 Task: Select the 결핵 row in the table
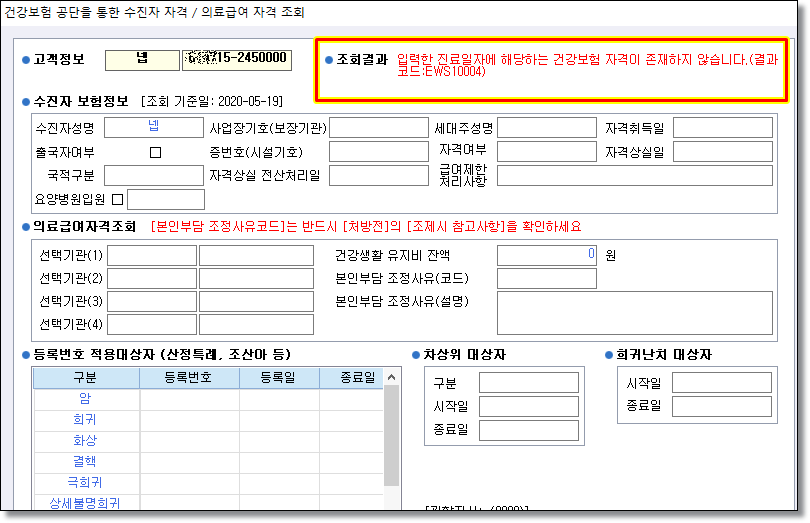(85, 461)
